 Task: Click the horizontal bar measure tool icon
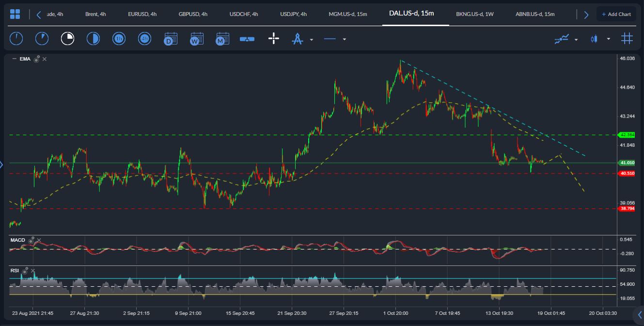pyautogui.click(x=247, y=39)
